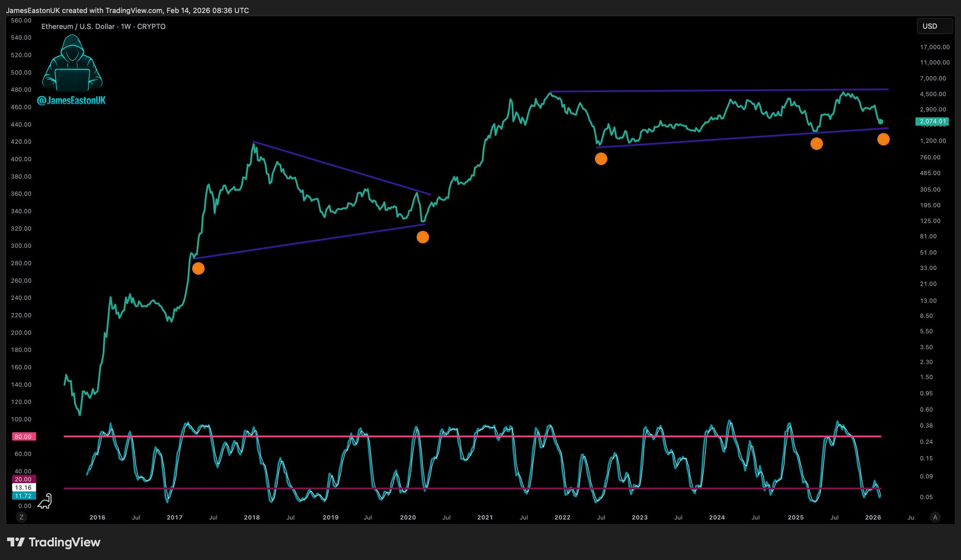Click the green price dot at chart end

880,122
